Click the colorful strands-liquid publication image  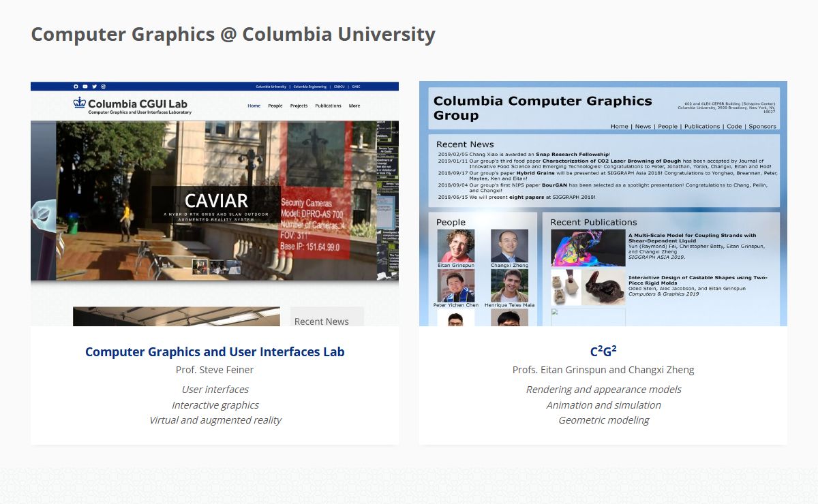click(x=588, y=247)
